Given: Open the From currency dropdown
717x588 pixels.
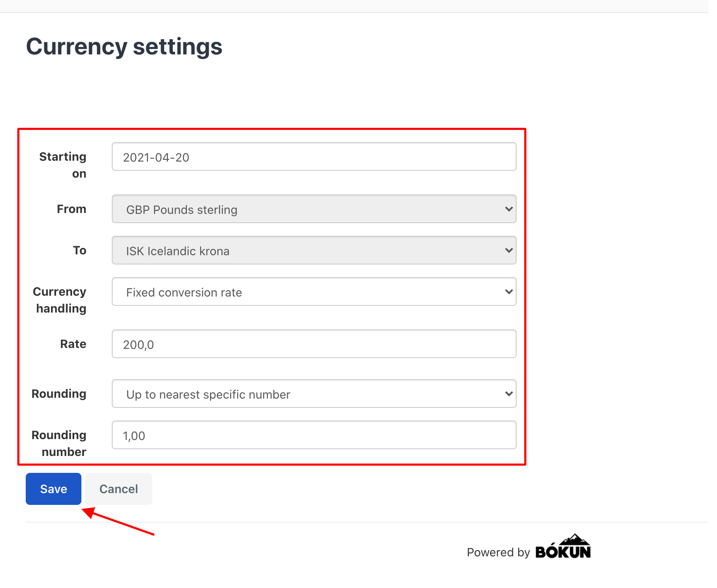Looking at the screenshot, I should click(314, 209).
